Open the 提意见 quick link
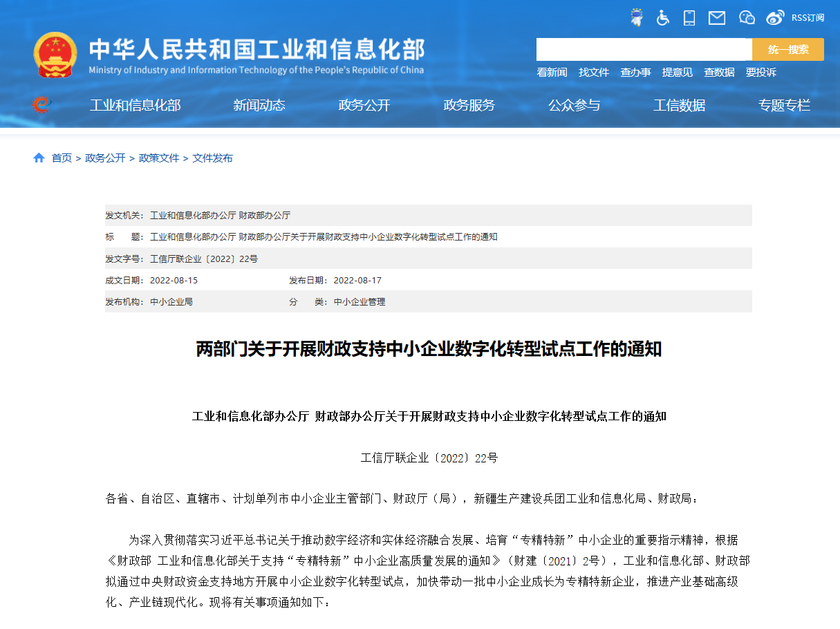 click(x=678, y=72)
